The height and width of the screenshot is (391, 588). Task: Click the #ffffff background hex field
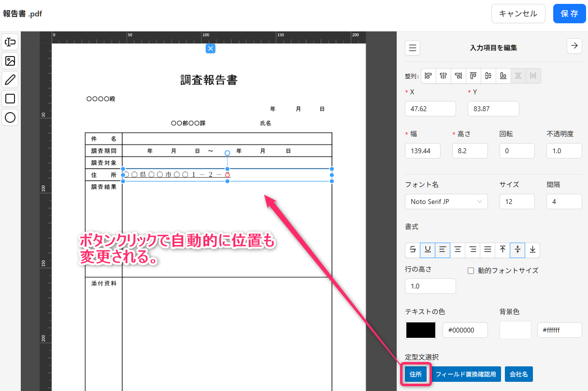coord(559,330)
